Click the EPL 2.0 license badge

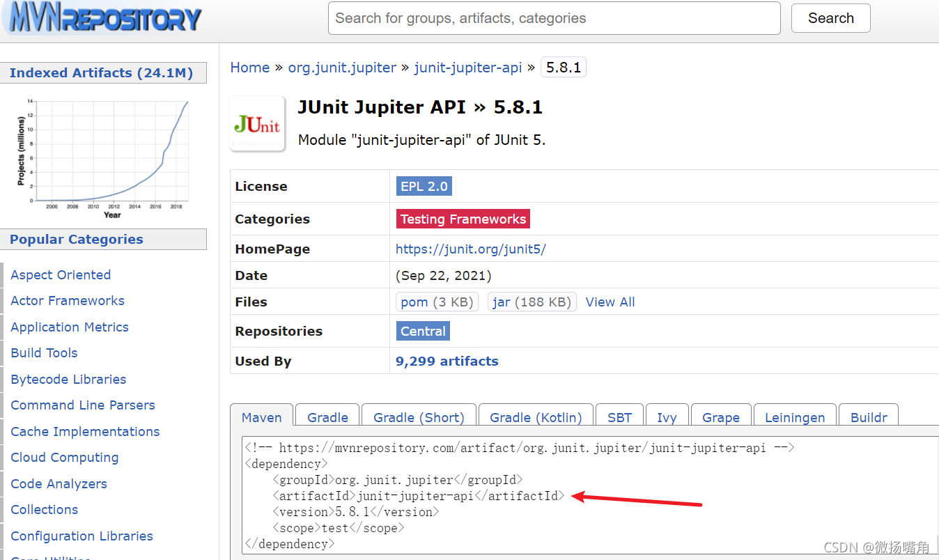424,186
